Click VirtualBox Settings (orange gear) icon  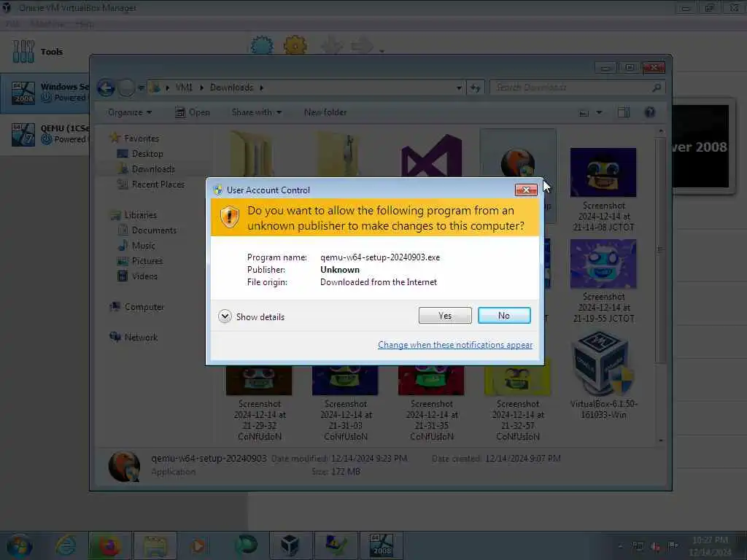[x=295, y=46]
